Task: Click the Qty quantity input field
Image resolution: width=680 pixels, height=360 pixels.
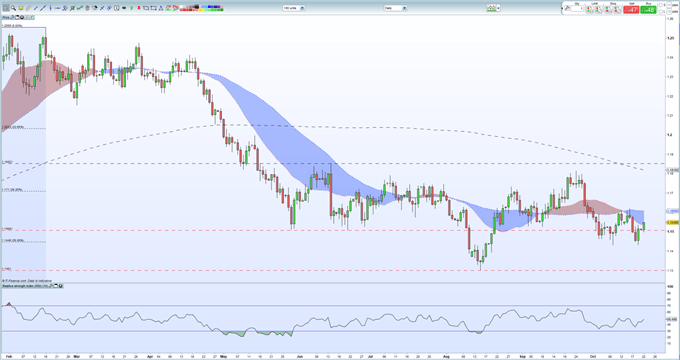Action: tap(577, 8)
